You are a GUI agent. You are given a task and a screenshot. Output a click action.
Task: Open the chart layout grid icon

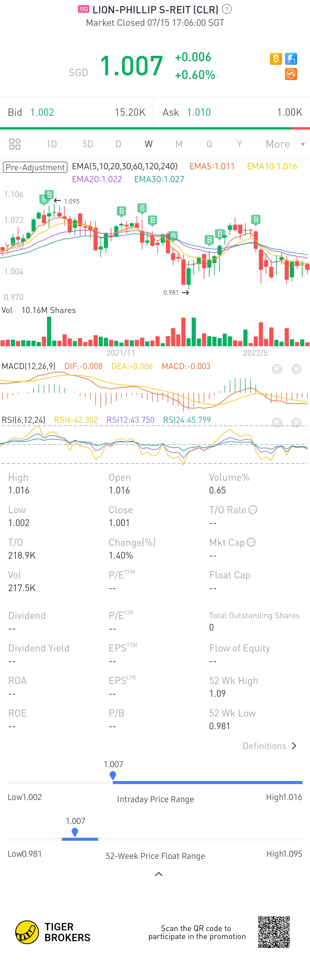pos(15,144)
